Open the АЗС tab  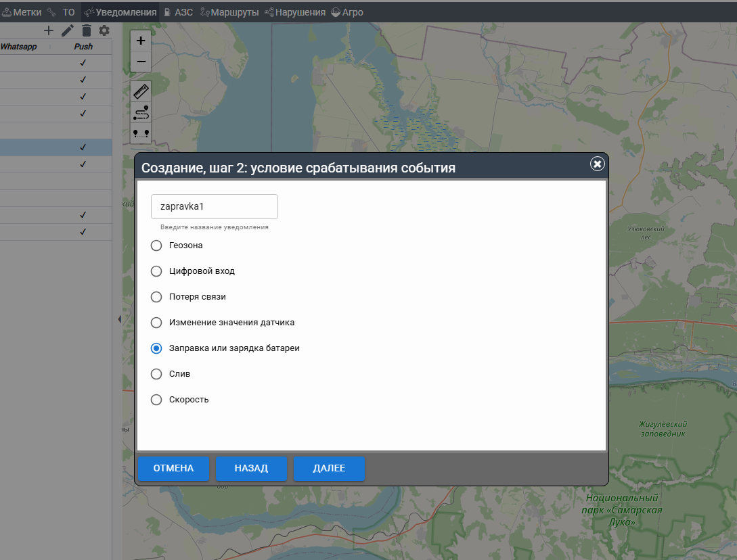179,12
